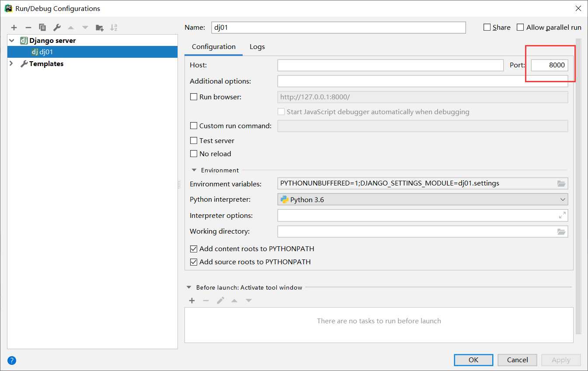Screen dimensions: 588x371
Task: Click the sort configurations alphabetically icon
Action: click(114, 28)
